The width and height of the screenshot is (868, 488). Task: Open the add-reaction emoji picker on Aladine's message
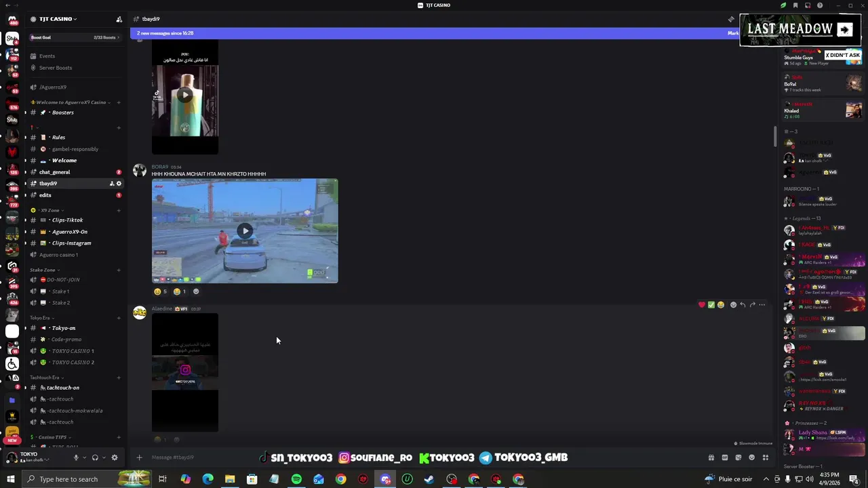(733, 305)
